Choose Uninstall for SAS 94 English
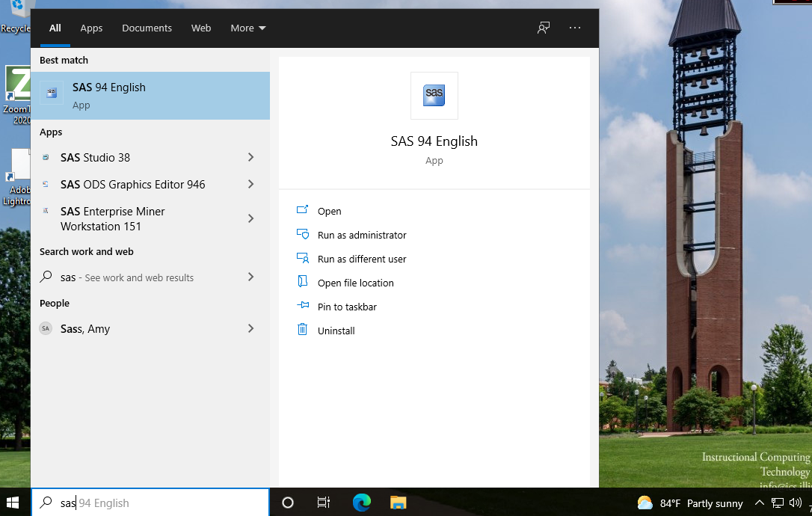812x516 pixels. tap(336, 330)
